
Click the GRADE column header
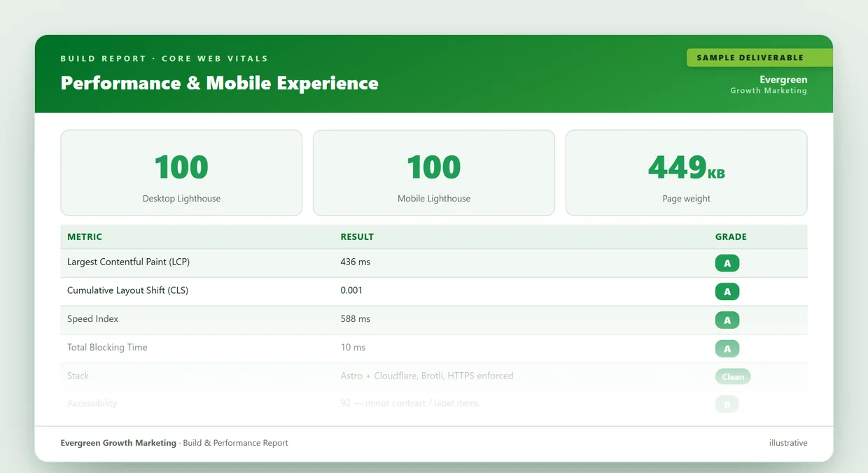[x=731, y=236]
